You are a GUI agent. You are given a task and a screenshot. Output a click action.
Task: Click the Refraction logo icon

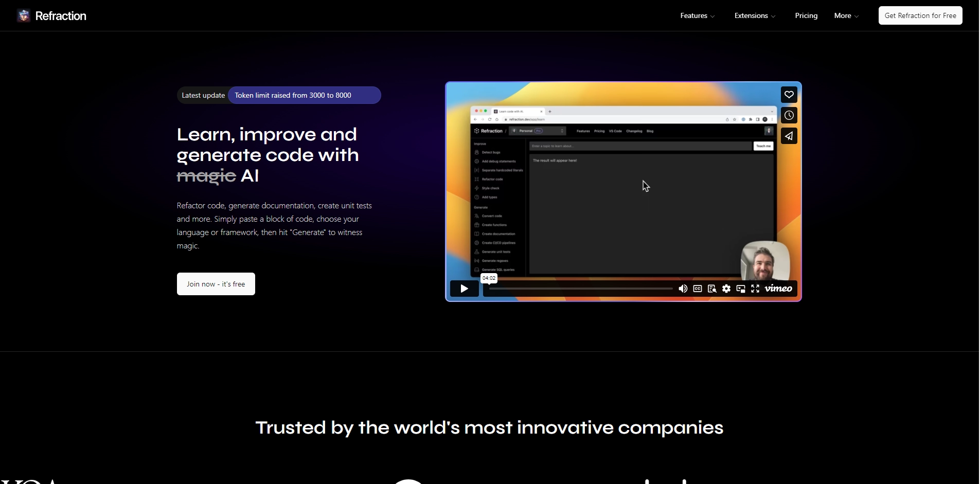[x=24, y=16]
